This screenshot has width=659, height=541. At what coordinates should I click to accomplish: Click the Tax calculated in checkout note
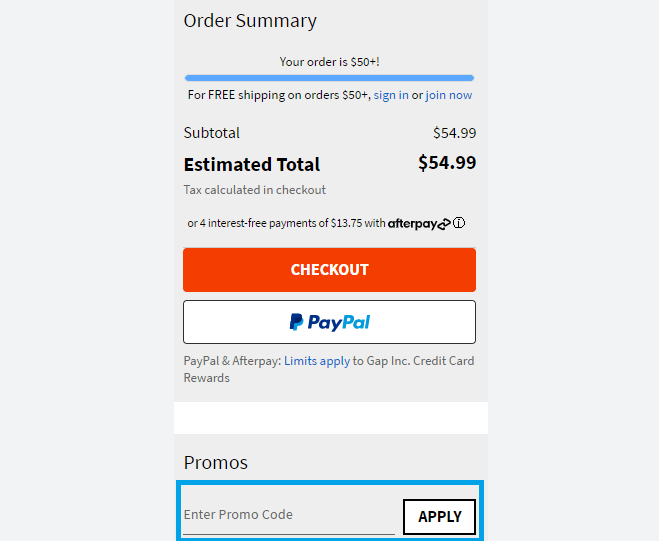pyautogui.click(x=255, y=190)
